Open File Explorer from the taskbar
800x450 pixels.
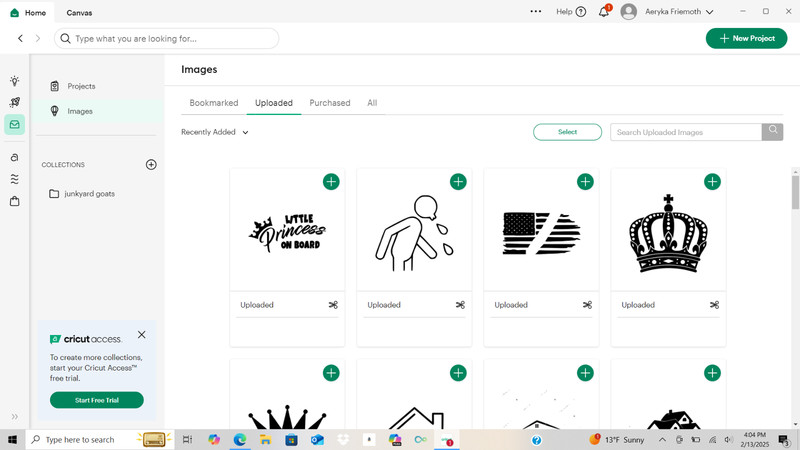coord(265,439)
